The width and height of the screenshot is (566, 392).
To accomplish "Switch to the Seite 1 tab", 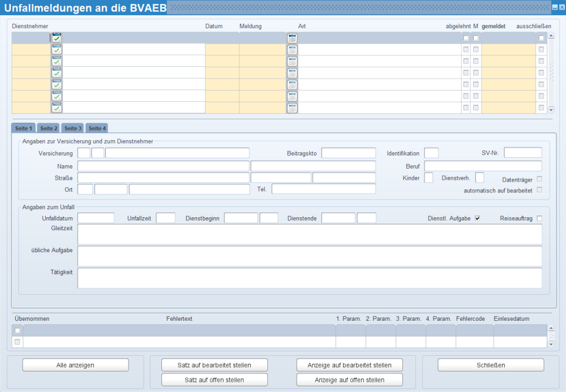I will point(23,128).
